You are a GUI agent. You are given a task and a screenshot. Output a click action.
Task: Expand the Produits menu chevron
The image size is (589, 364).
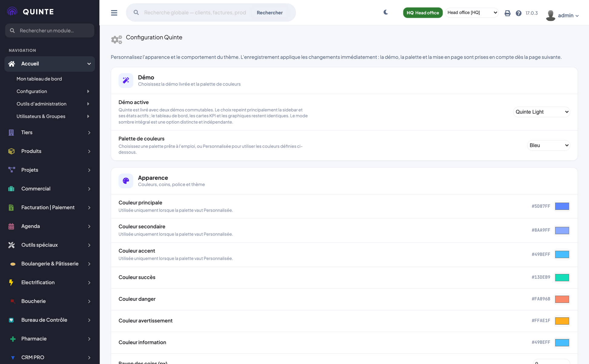tap(89, 151)
